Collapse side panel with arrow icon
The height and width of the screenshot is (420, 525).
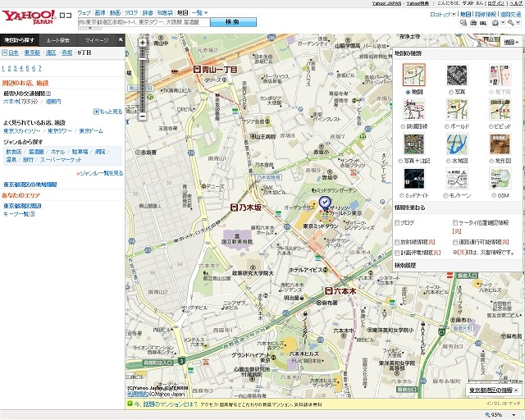click(121, 40)
